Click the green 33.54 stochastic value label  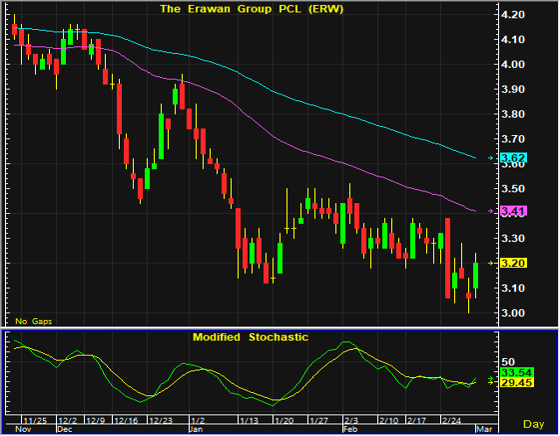tap(517, 372)
